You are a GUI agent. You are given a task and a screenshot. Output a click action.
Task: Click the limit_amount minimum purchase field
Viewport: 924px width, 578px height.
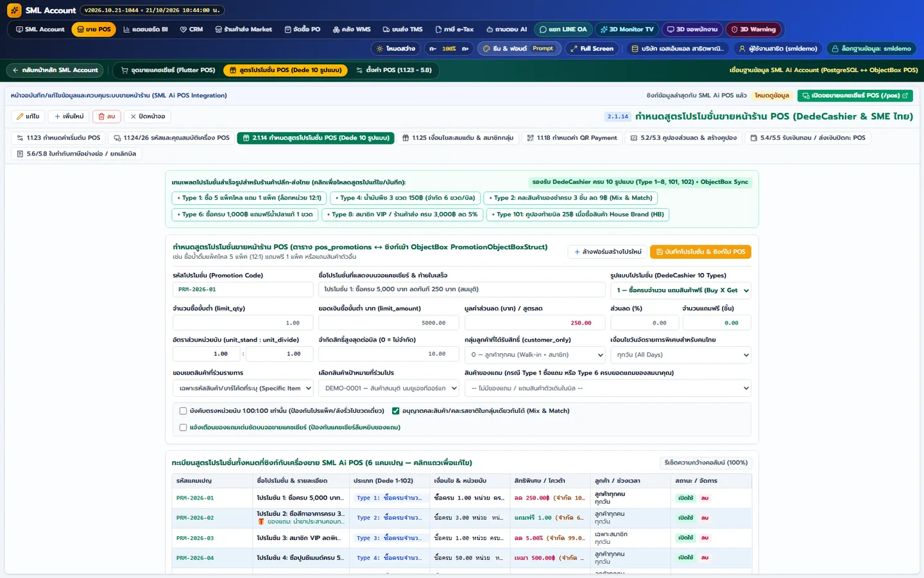click(x=389, y=323)
